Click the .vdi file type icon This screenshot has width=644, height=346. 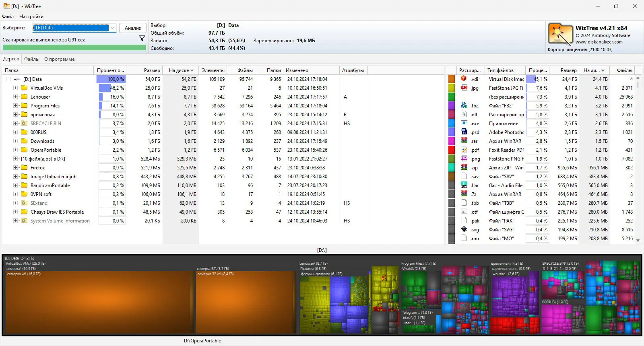[464, 79]
